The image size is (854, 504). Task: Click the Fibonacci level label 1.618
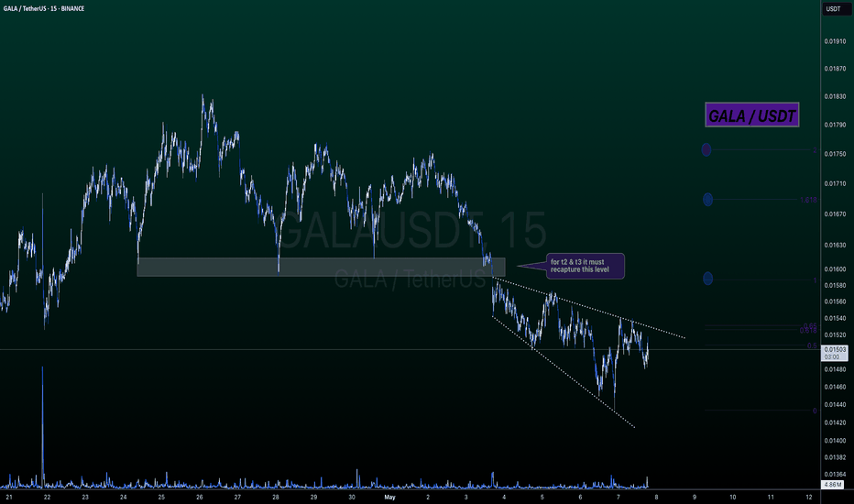point(808,200)
